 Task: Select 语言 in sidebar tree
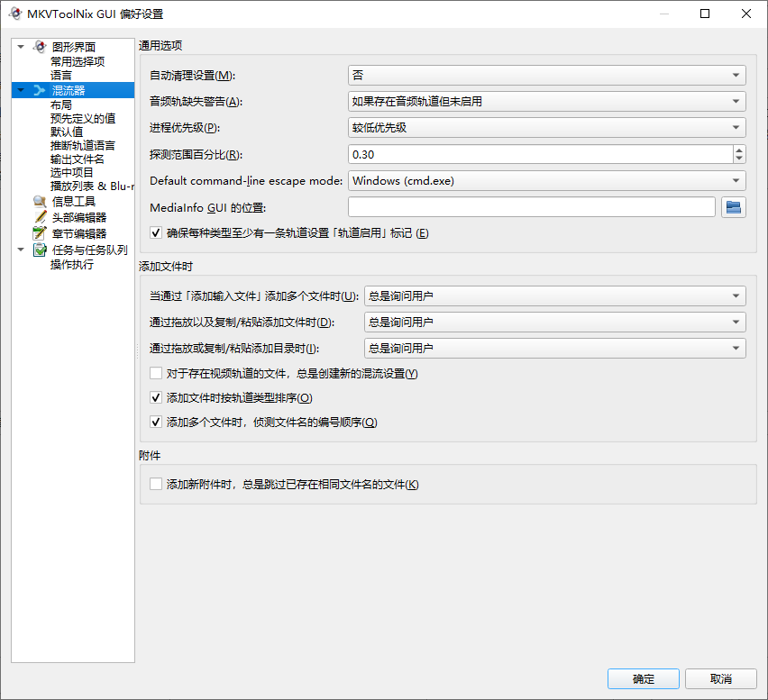pos(61,76)
